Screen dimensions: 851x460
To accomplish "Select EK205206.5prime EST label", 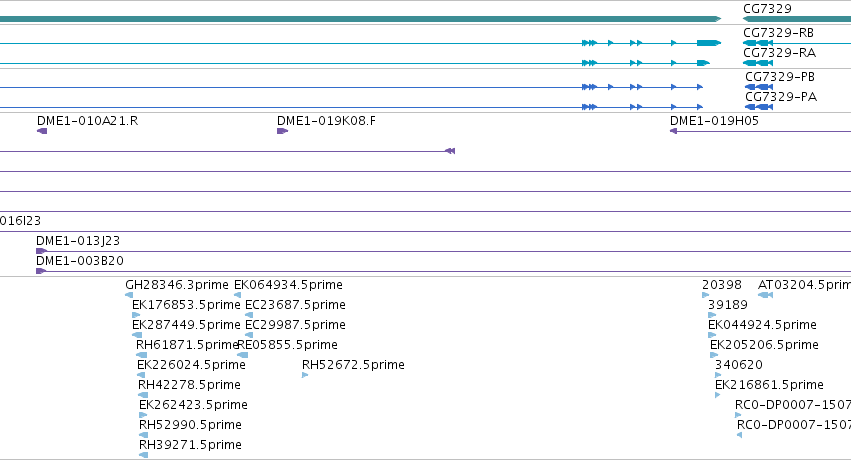I will (x=764, y=344).
